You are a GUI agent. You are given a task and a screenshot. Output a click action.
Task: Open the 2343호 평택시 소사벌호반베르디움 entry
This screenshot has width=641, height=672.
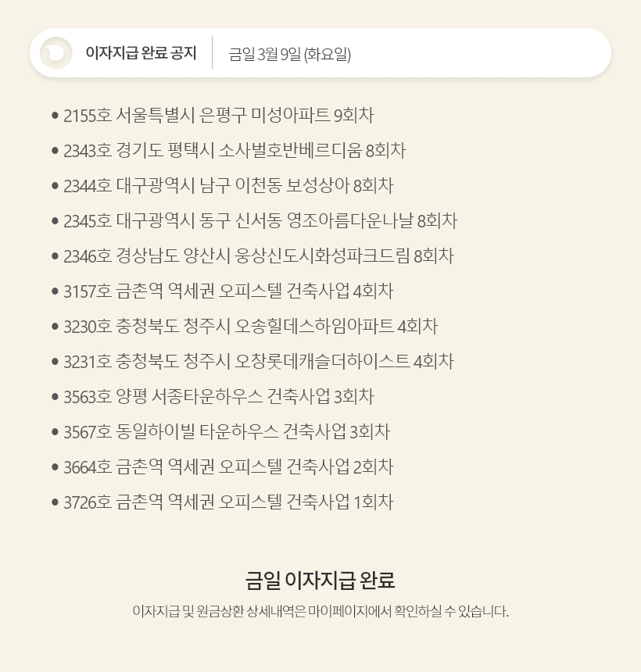tap(235, 151)
